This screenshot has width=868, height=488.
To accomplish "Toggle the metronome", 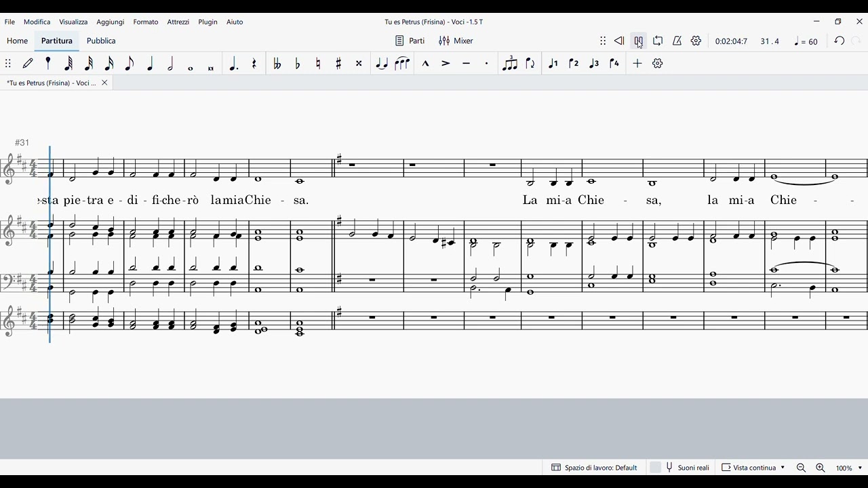I will (677, 41).
